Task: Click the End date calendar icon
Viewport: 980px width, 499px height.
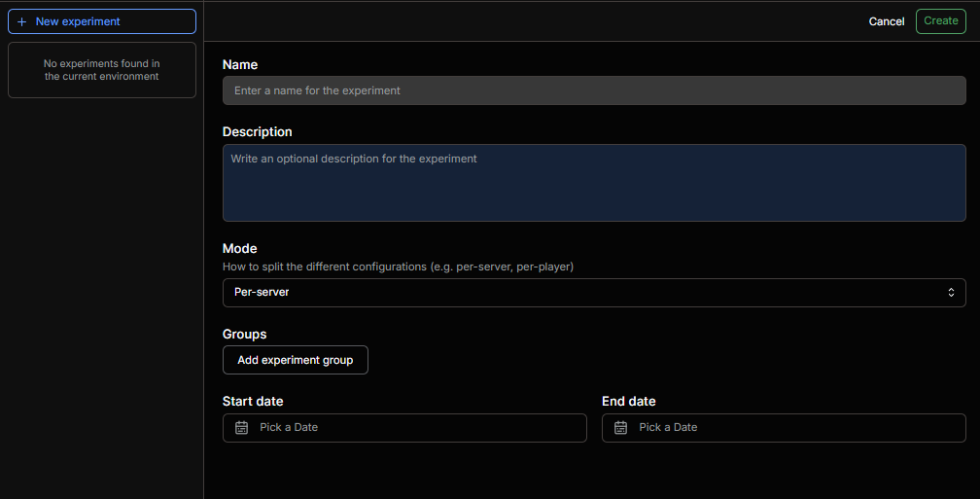Action: click(x=620, y=428)
